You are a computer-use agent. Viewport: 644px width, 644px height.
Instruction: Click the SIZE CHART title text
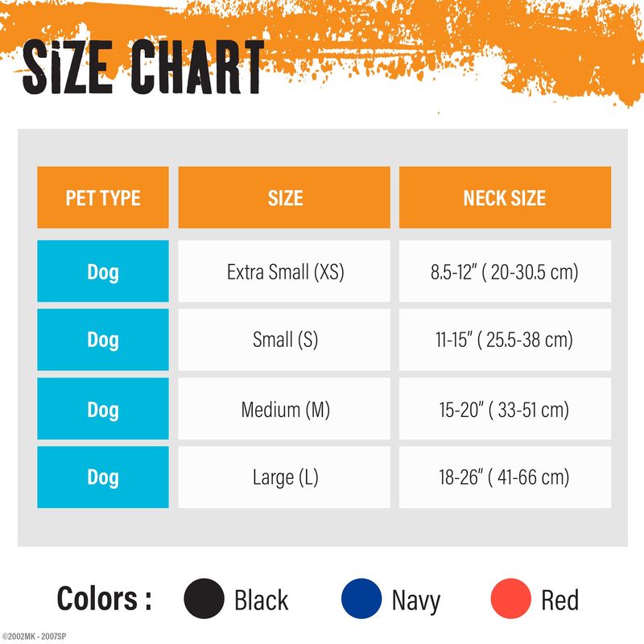pos(142,68)
